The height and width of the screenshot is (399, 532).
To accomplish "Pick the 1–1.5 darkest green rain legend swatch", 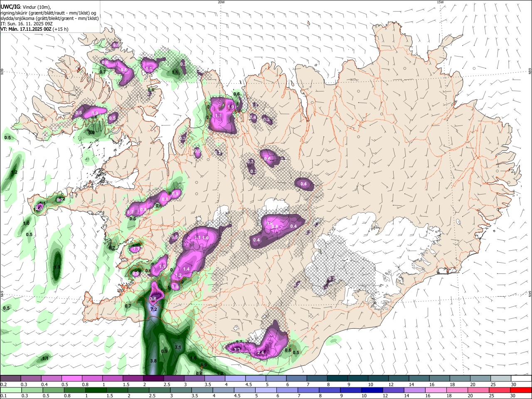I will 96,390.
